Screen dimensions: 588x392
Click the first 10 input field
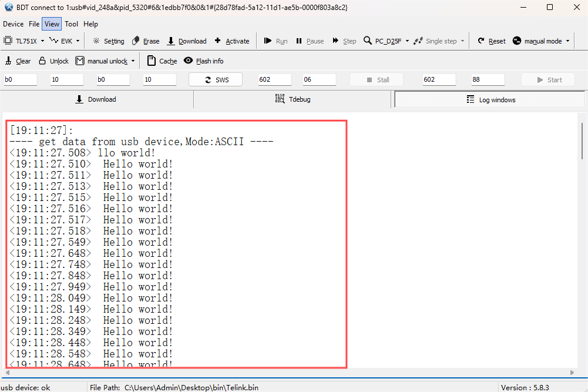point(67,79)
